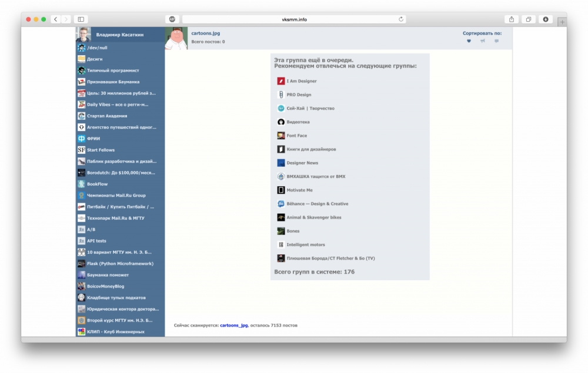
Task: Open the Intelligent motors group icon
Action: click(281, 244)
